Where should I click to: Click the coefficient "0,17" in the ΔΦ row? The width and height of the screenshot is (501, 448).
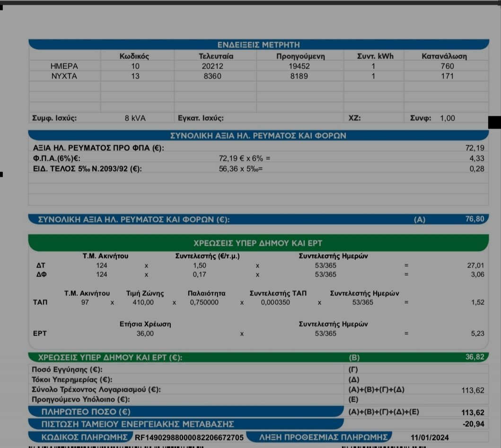(199, 275)
